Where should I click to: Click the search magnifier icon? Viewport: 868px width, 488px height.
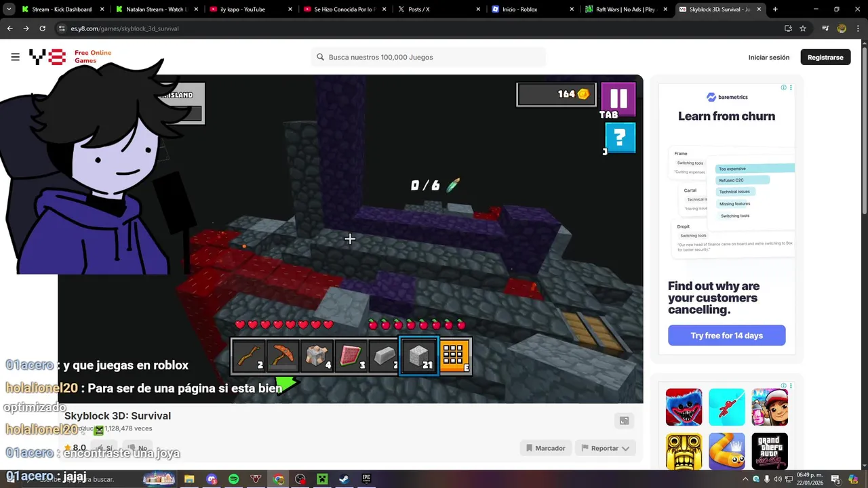tap(321, 57)
